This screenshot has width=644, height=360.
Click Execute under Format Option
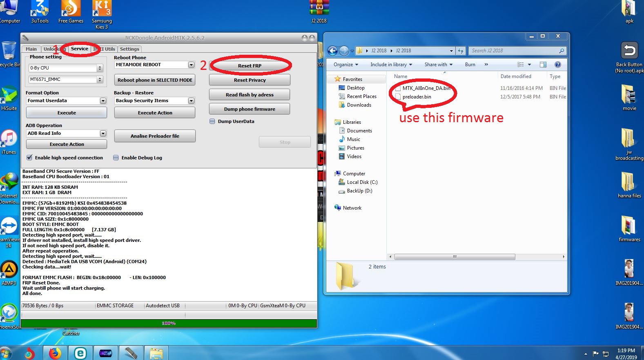67,113
